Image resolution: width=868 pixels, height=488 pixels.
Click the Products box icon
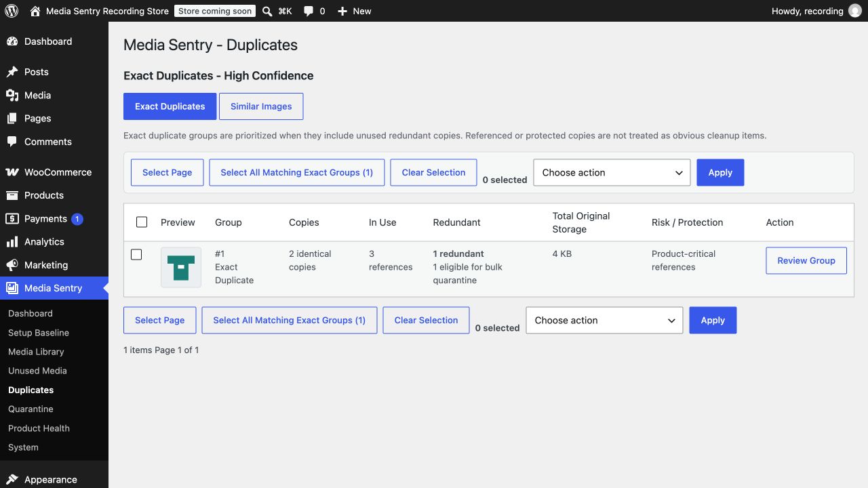(12, 195)
